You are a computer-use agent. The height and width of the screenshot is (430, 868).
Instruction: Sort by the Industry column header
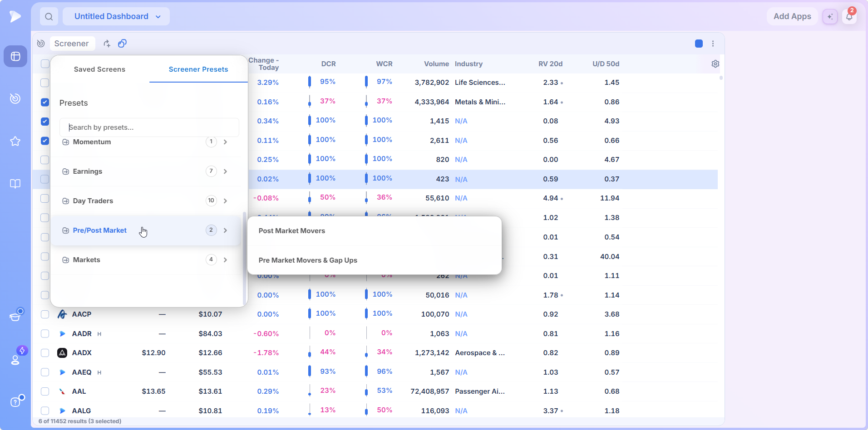click(469, 64)
